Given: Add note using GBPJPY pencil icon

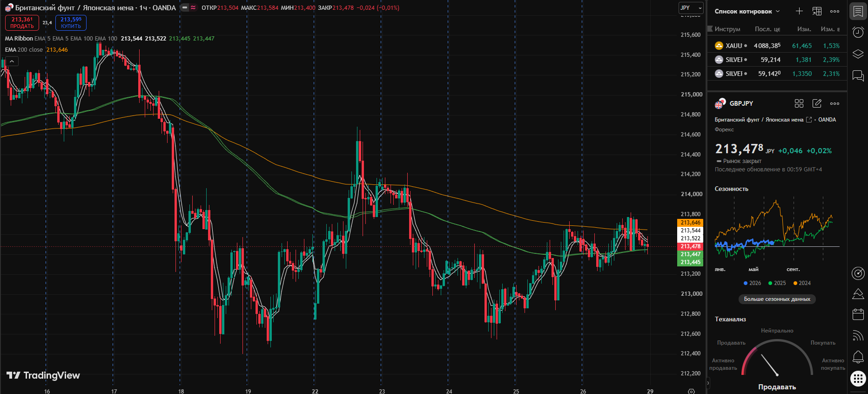Looking at the screenshot, I should (817, 103).
